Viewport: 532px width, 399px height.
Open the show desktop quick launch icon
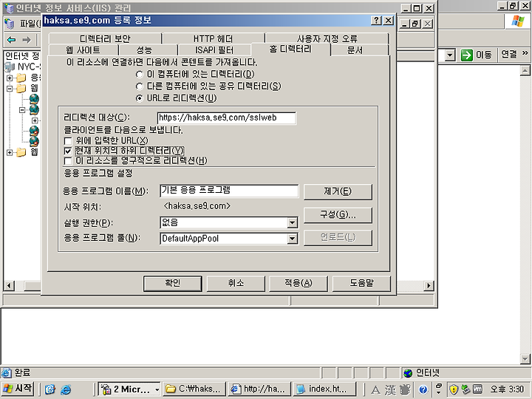pos(50,389)
